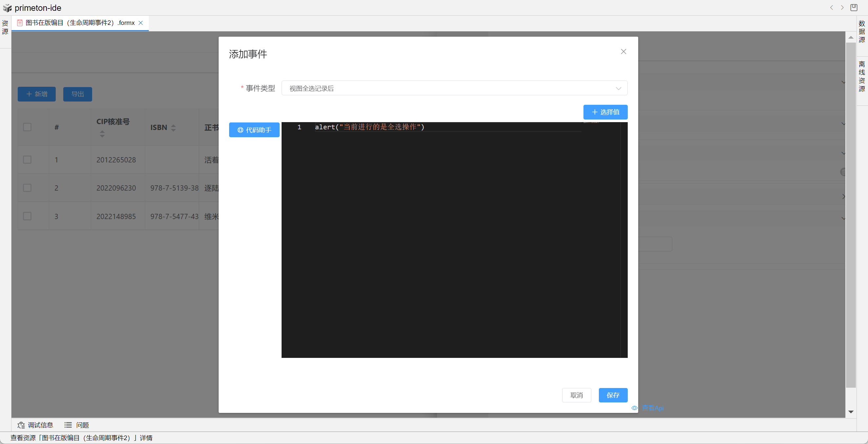Image resolution: width=868 pixels, height=444 pixels.
Task: Close the formx file tab
Action: (141, 23)
